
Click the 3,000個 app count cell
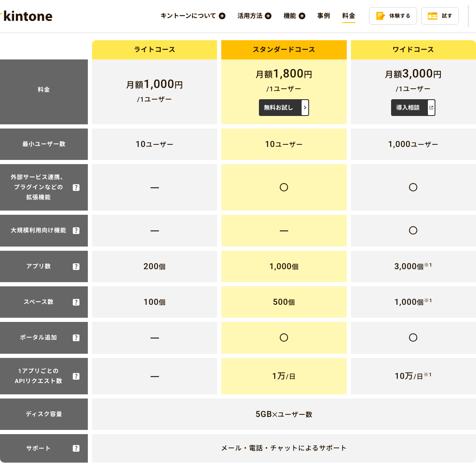click(x=413, y=266)
